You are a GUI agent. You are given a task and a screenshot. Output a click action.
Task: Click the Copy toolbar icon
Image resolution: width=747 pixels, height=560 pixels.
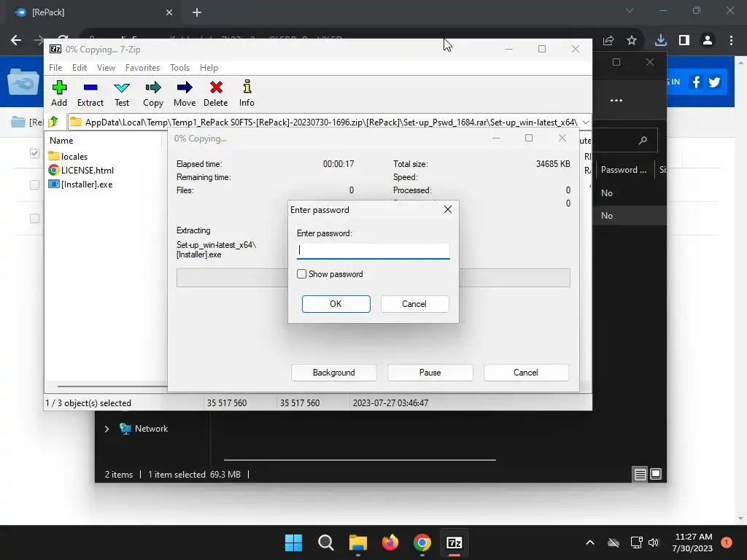pos(153,93)
